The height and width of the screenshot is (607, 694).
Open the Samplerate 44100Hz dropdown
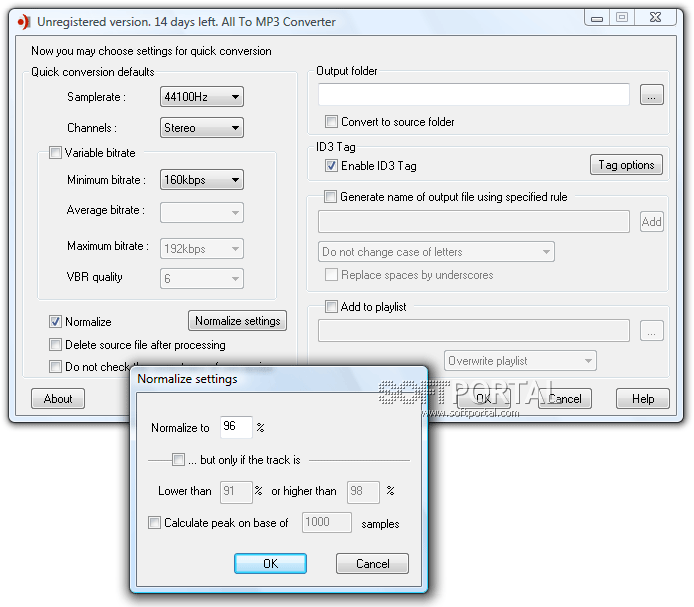point(201,97)
